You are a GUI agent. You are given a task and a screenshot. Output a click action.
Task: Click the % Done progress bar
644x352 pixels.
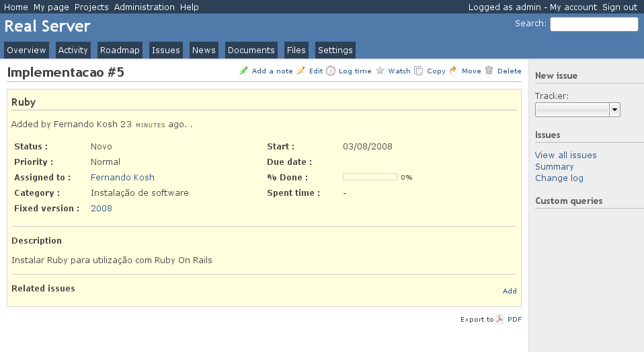click(x=370, y=177)
